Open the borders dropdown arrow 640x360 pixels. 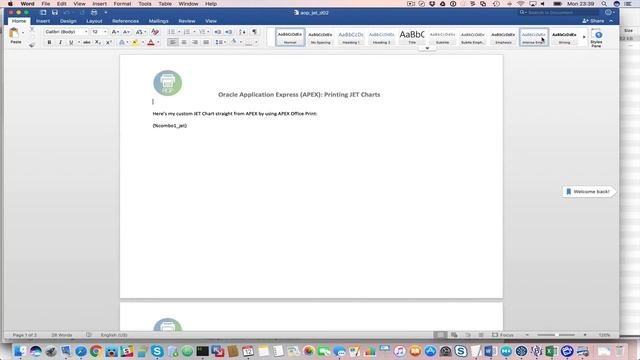pos(257,42)
